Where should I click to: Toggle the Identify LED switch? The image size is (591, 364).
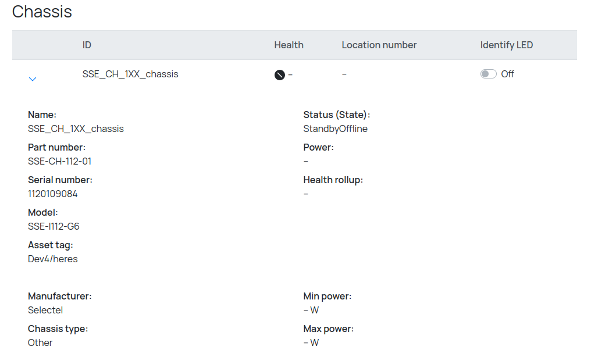[x=488, y=74]
